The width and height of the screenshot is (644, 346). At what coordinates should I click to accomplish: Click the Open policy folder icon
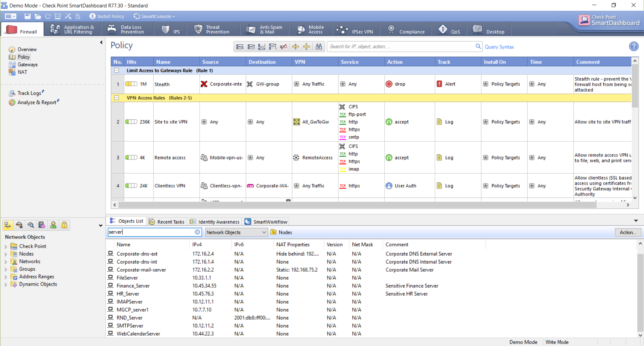coord(38,16)
